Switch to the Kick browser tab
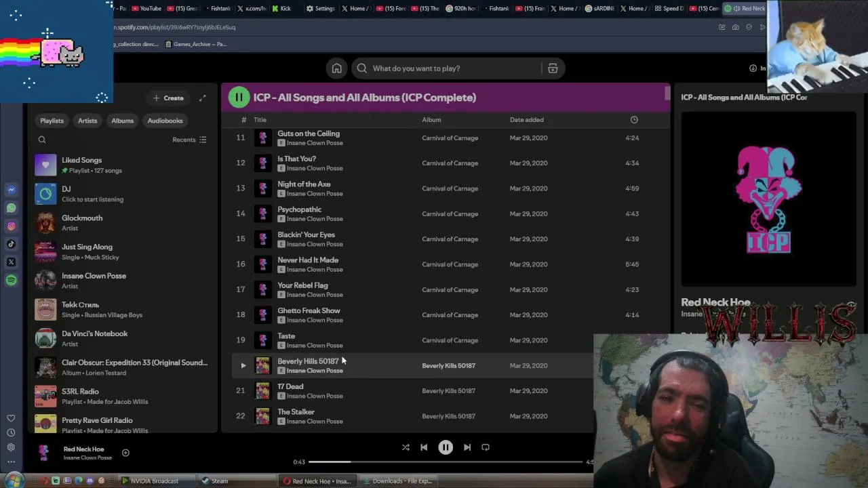The width and height of the screenshot is (868, 488). pos(282,8)
